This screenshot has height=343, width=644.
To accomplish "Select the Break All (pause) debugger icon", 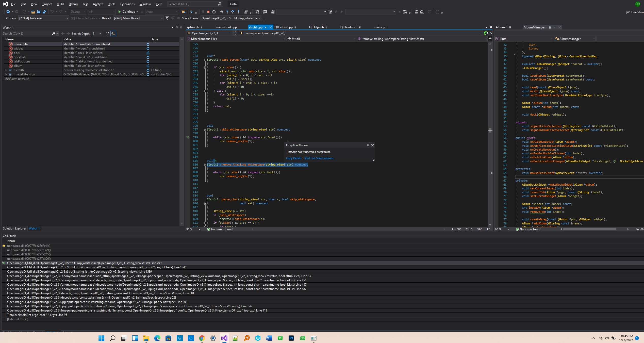I will click(x=202, y=12).
